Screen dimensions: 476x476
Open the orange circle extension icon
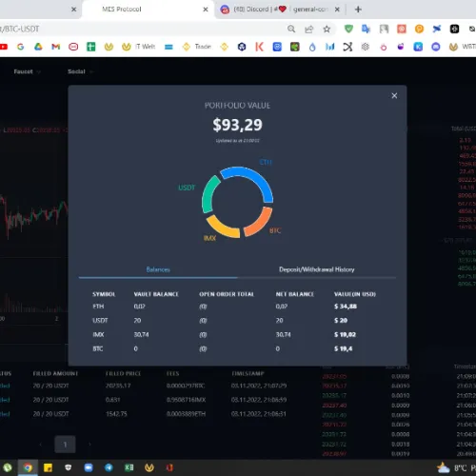tap(419, 29)
